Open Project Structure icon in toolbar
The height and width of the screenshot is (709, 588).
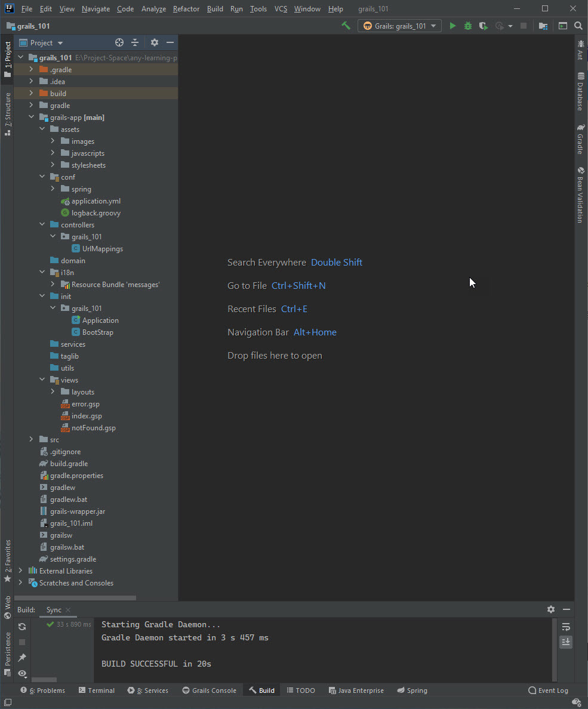[543, 26]
